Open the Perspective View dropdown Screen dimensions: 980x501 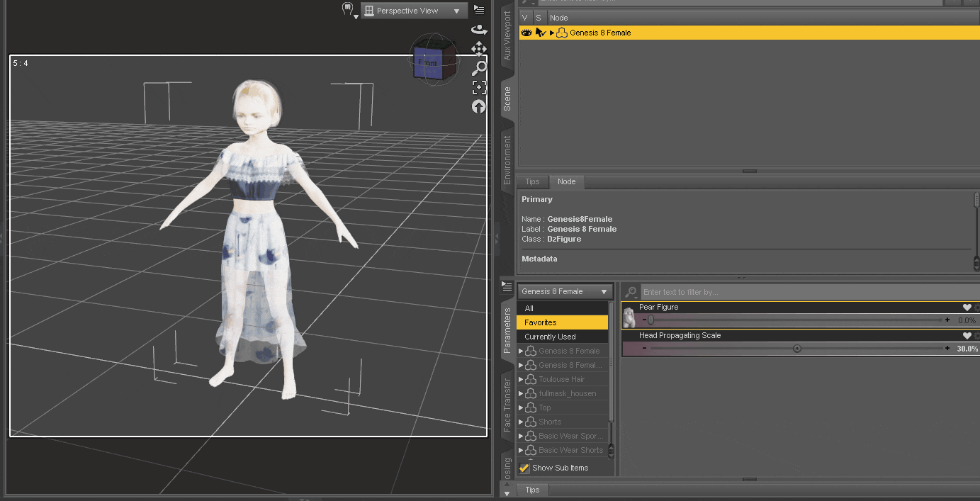pyautogui.click(x=413, y=10)
